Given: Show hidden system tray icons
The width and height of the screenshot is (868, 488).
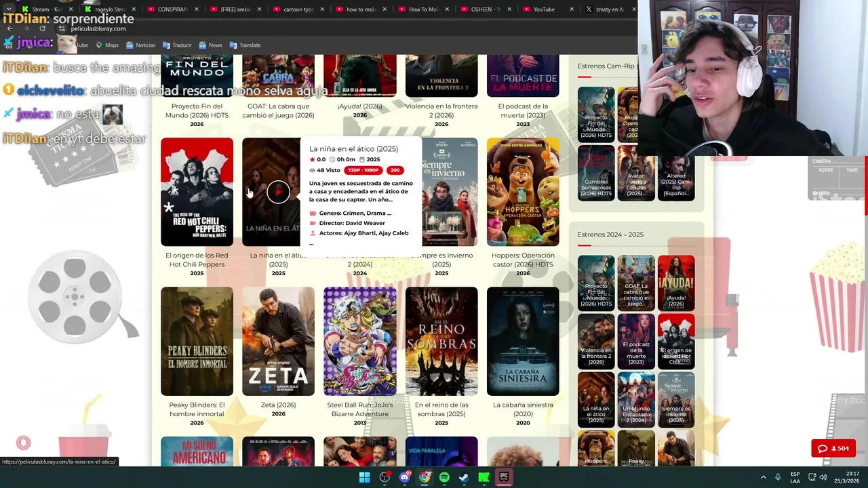Looking at the screenshot, I should point(764,477).
